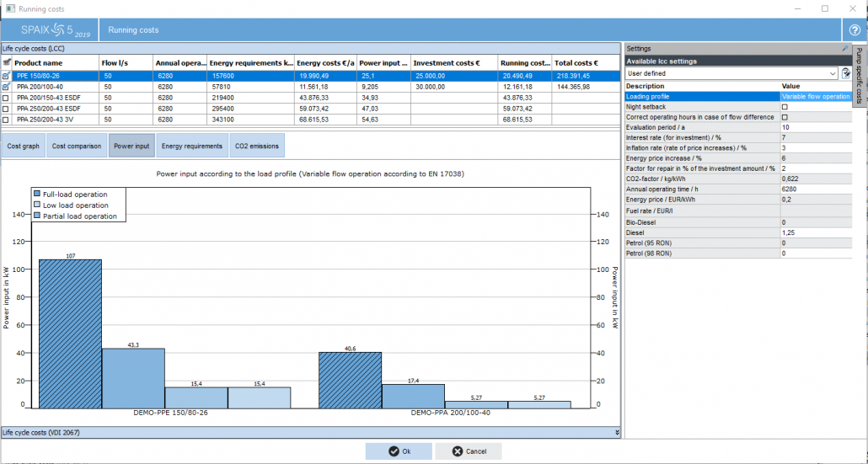
Task: Click the Partial load operation legend swatch
Action: tap(37, 215)
